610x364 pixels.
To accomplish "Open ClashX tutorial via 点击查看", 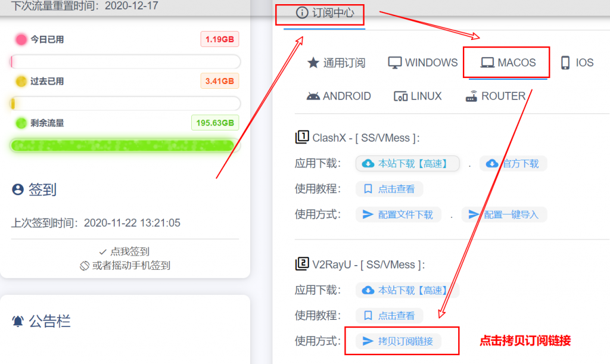I will point(390,188).
